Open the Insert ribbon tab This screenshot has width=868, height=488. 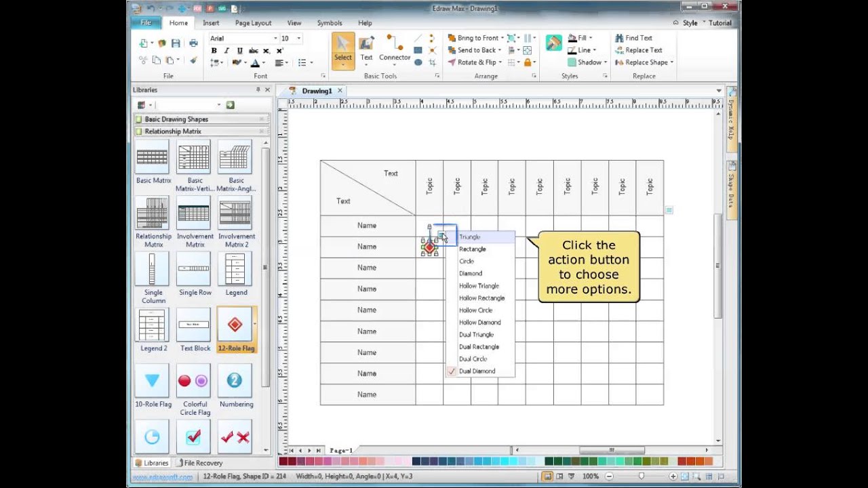pyautogui.click(x=211, y=23)
